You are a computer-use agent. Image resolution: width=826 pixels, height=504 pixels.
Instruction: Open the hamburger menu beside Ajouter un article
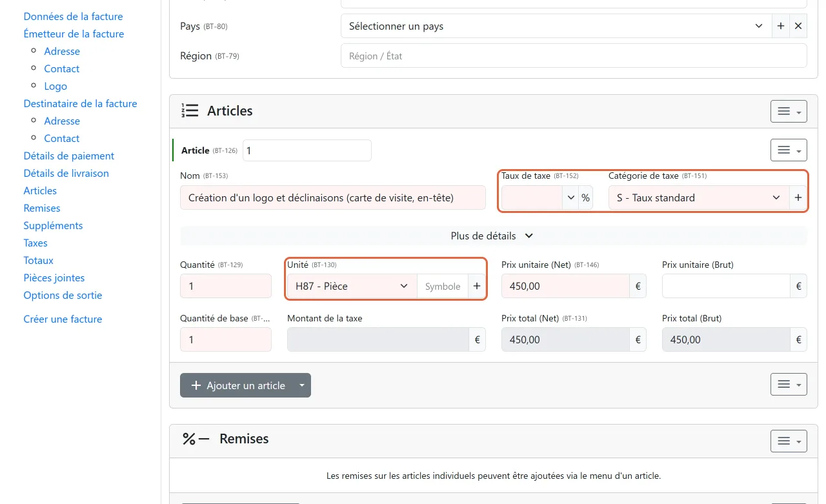pyautogui.click(x=789, y=384)
